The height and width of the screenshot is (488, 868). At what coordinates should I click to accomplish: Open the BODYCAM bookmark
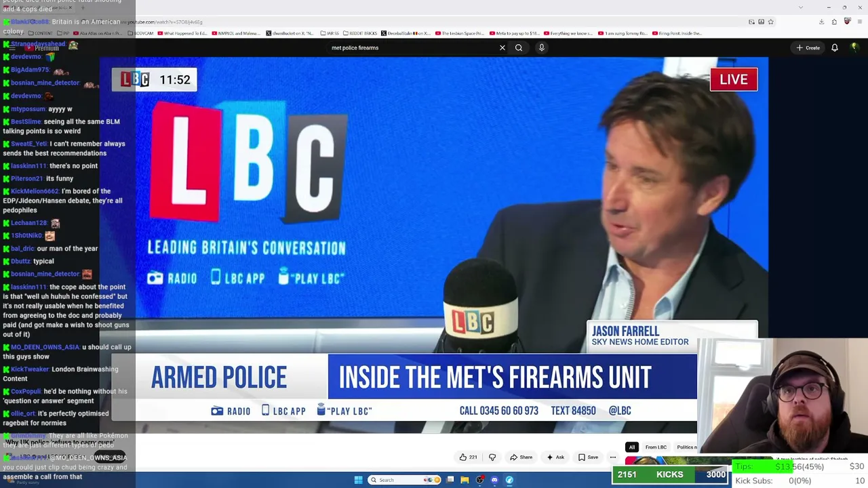pos(141,33)
